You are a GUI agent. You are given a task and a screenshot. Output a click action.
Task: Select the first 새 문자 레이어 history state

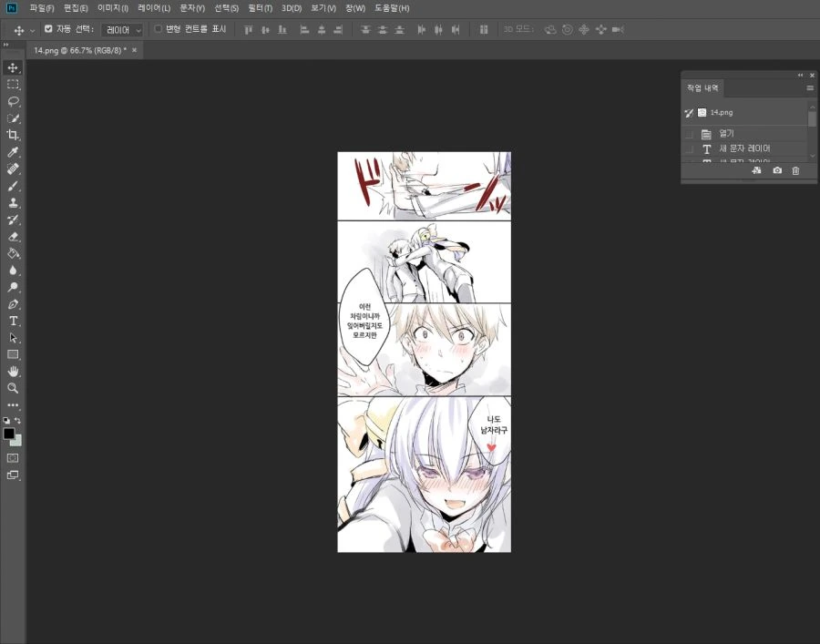(x=744, y=149)
